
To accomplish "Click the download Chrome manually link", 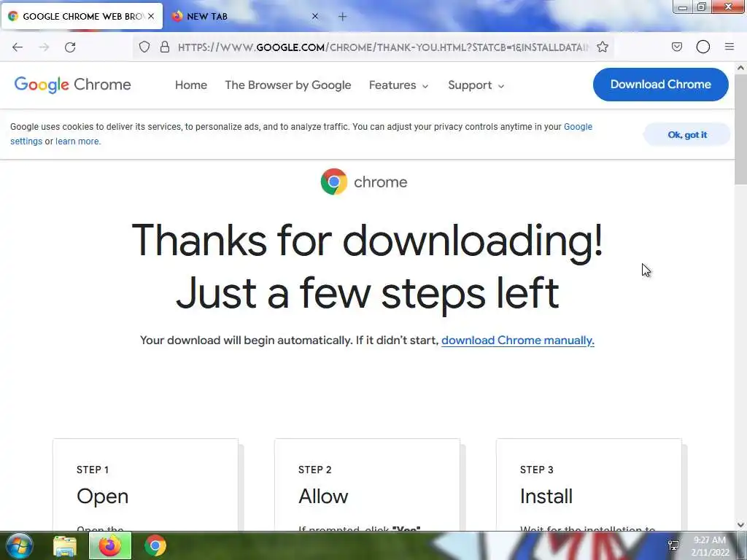I will tap(518, 341).
